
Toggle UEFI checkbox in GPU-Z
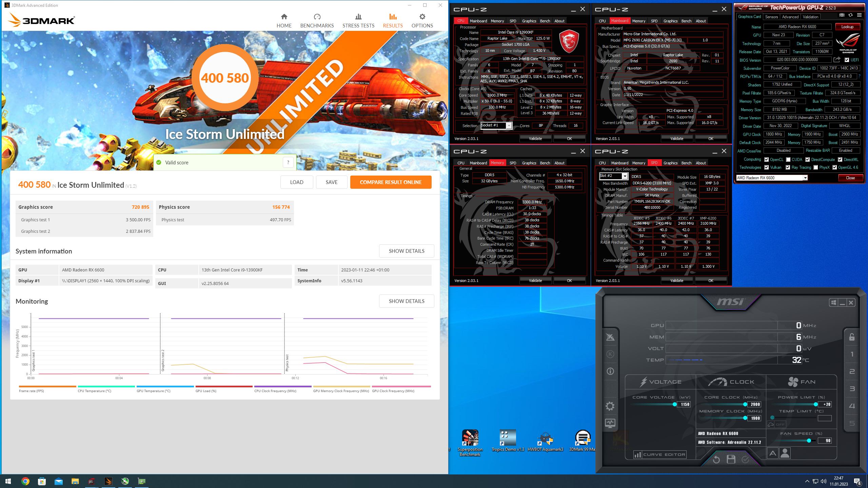pos(847,60)
